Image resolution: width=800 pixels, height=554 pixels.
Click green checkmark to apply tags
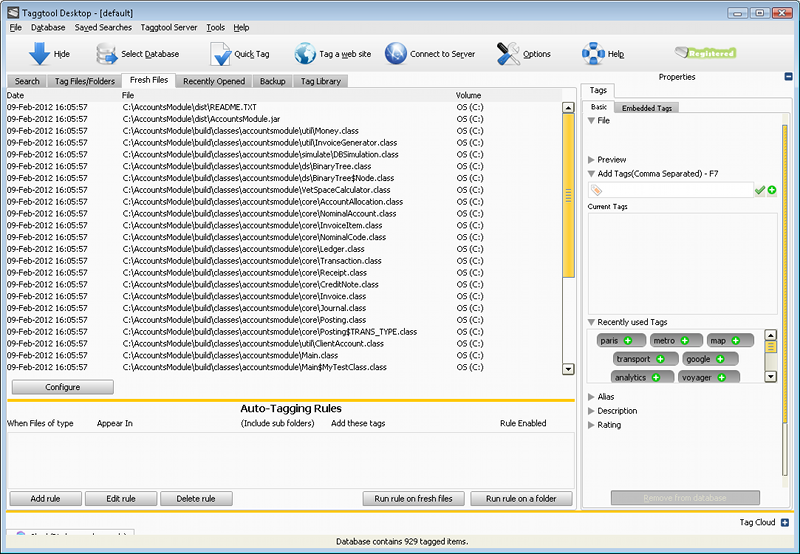pyautogui.click(x=760, y=190)
